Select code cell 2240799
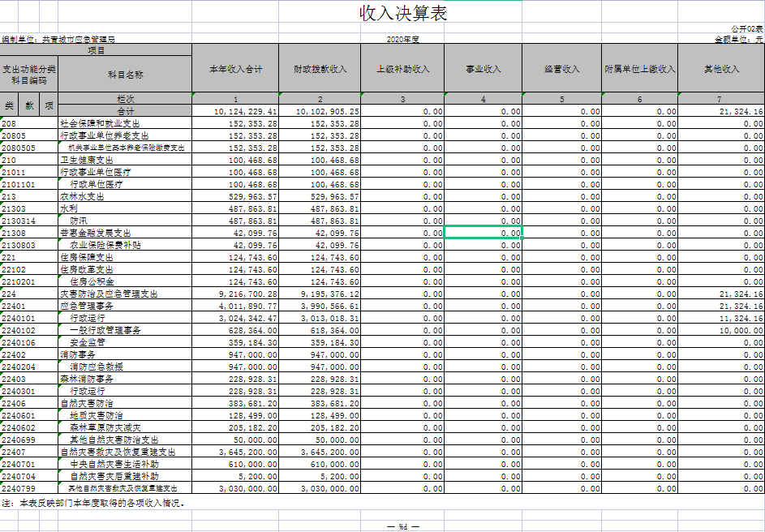765x532 pixels. coord(29,488)
